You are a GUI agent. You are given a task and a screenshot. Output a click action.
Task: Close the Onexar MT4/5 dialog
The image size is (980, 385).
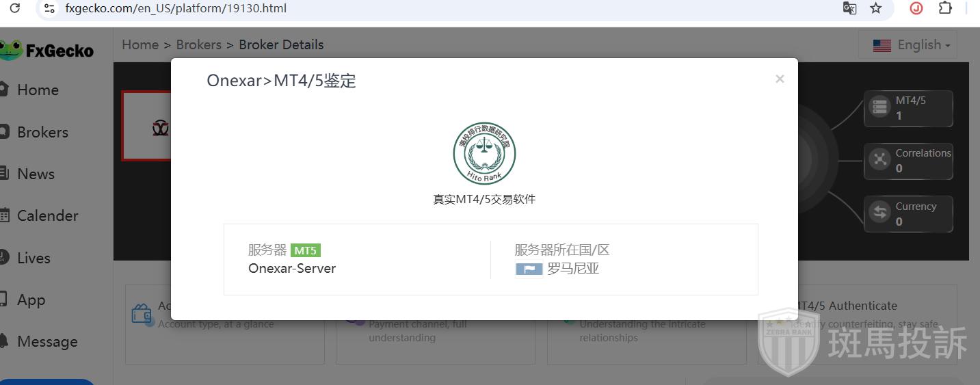point(780,79)
